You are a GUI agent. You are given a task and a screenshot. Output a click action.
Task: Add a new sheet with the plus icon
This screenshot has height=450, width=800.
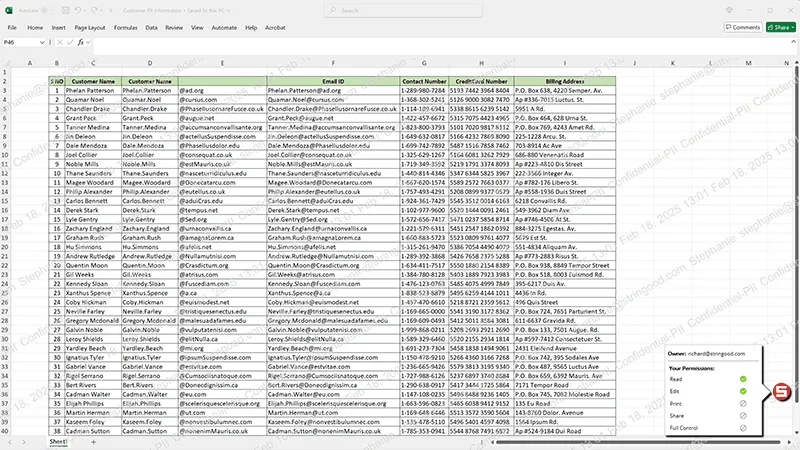click(x=93, y=442)
